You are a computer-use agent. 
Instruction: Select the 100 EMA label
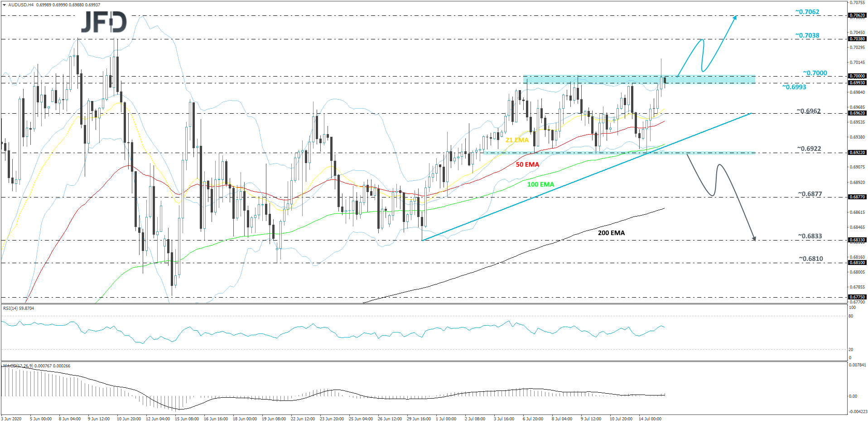pos(540,184)
